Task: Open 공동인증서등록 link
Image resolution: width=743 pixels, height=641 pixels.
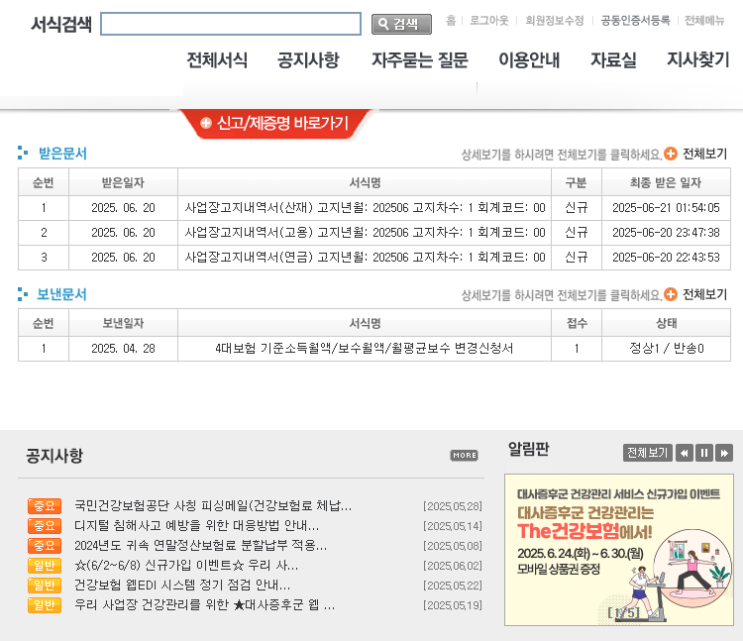Action: pyautogui.click(x=635, y=20)
